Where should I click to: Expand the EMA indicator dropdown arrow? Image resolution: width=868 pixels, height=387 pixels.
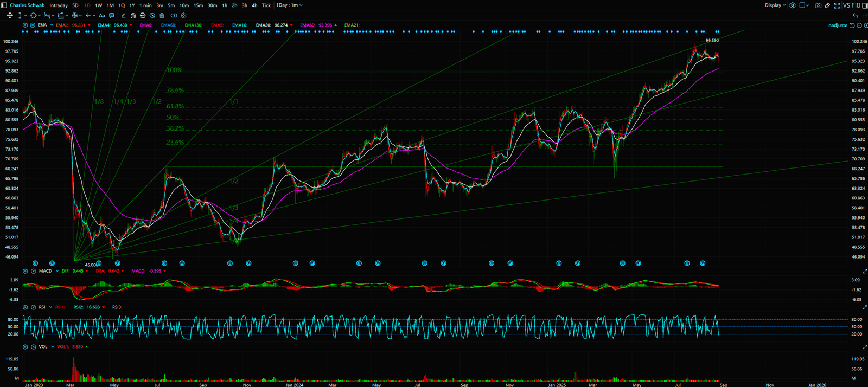click(x=52, y=25)
